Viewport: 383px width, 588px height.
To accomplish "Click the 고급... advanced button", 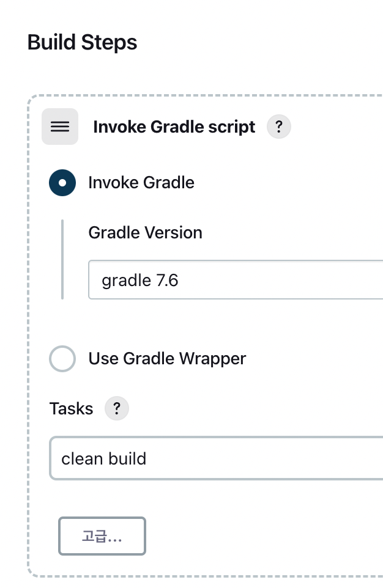I will (102, 536).
